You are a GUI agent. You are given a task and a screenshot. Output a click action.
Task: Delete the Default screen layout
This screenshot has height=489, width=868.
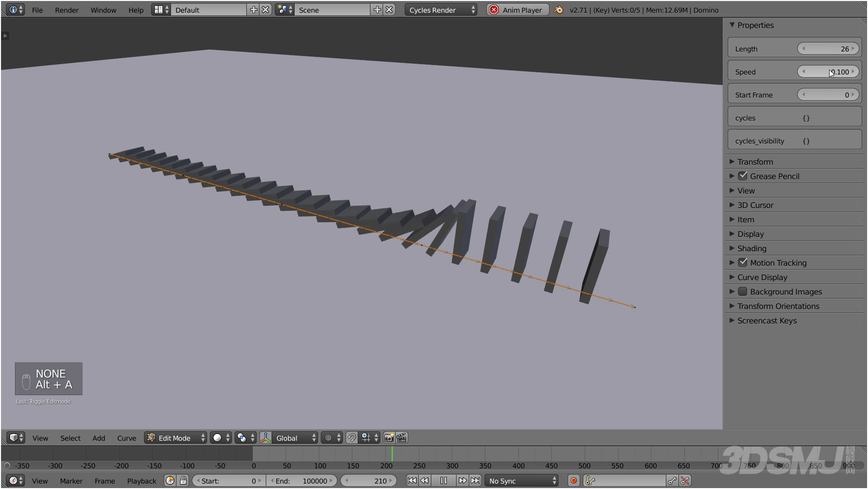point(266,9)
